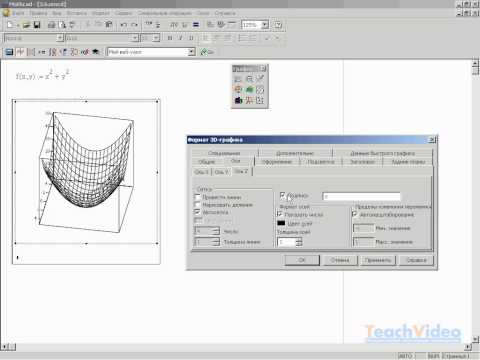Open the 'Данные быстрого графика' tab
Image resolution: width=480 pixels, height=360 pixels.
(x=382, y=153)
